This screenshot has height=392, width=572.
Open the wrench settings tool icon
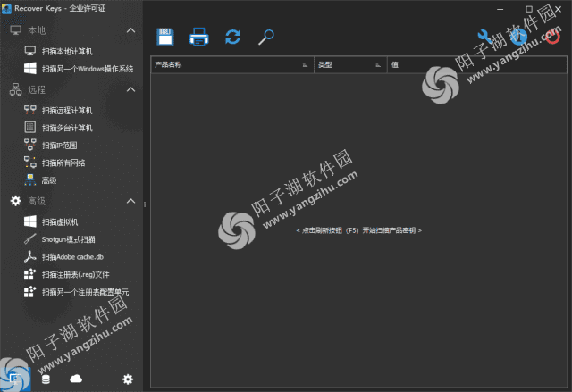(x=485, y=37)
